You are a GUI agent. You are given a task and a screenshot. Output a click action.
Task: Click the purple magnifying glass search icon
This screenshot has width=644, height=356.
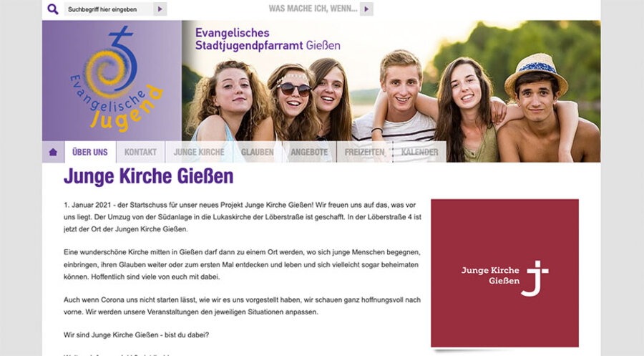52,9
